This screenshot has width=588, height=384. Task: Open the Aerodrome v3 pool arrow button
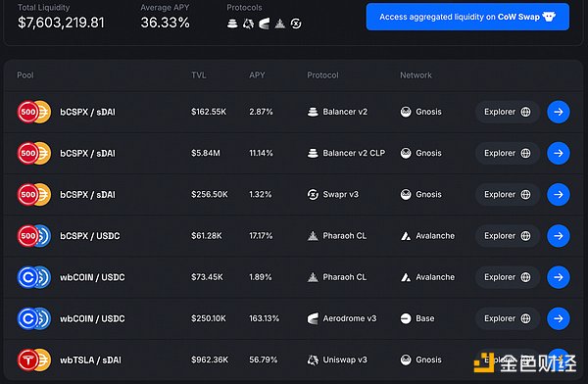click(559, 318)
